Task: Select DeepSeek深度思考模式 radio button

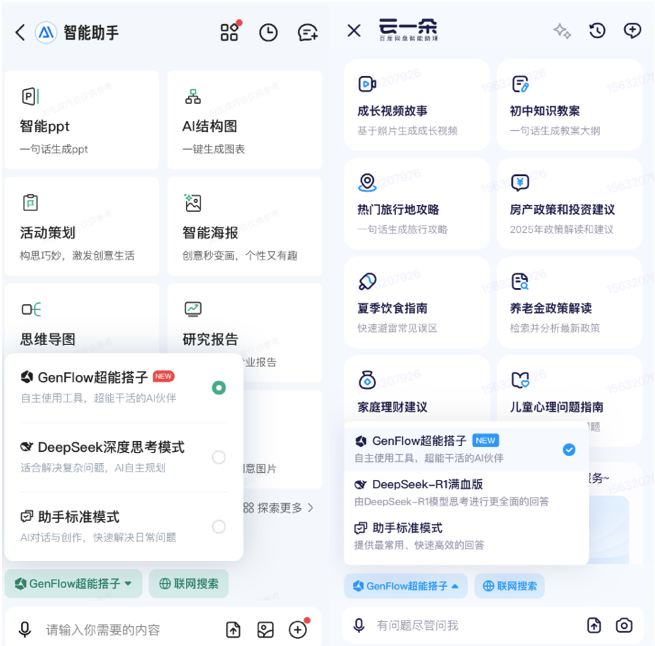Action: click(x=219, y=457)
